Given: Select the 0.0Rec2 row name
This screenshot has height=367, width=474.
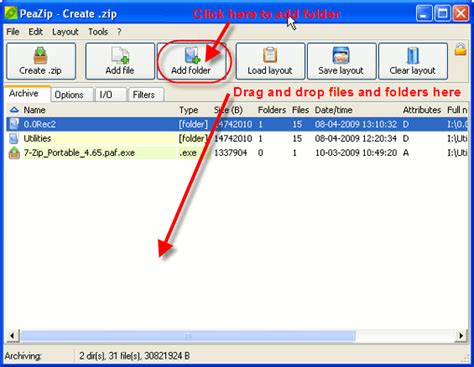Looking at the screenshot, I should (x=40, y=124).
